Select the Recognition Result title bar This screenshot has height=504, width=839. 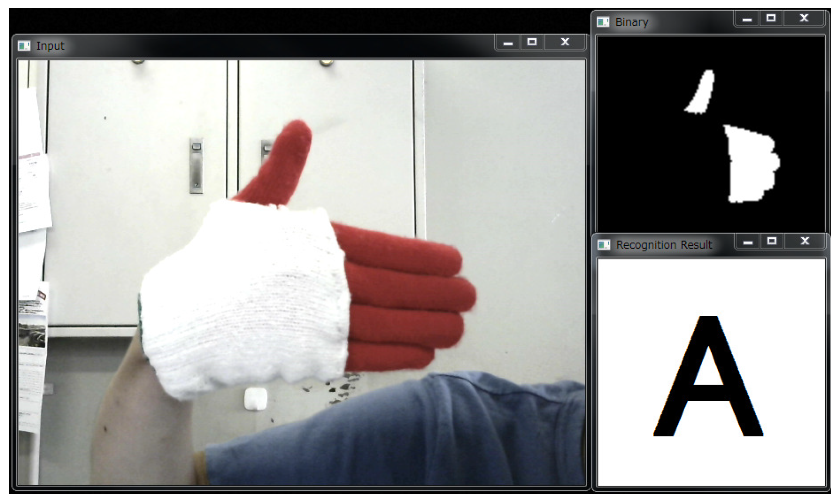tap(664, 245)
